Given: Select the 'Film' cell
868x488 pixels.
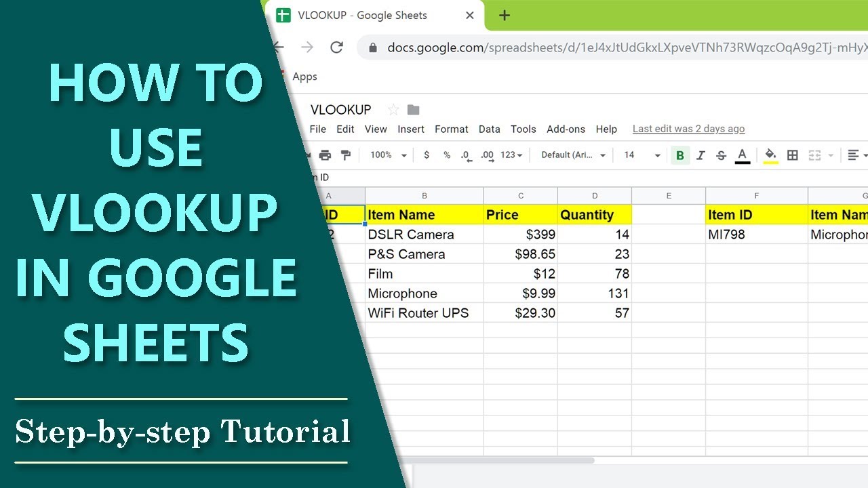Looking at the screenshot, I should tap(425, 274).
